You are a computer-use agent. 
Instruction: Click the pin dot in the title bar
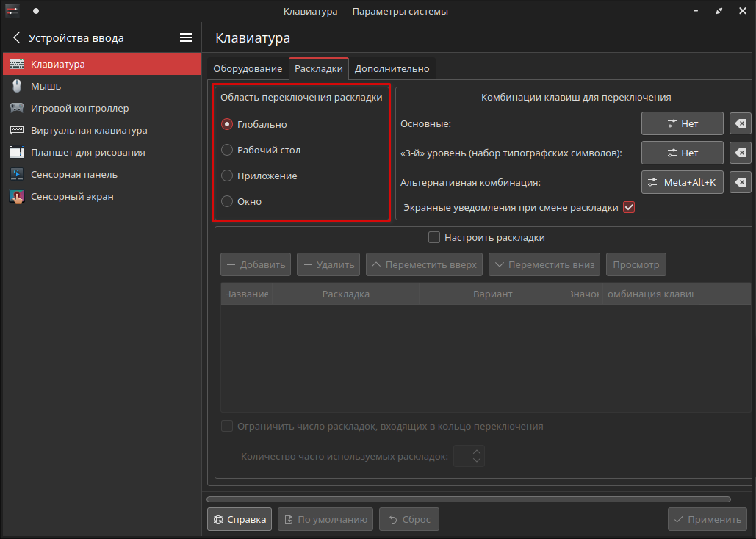coord(36,10)
